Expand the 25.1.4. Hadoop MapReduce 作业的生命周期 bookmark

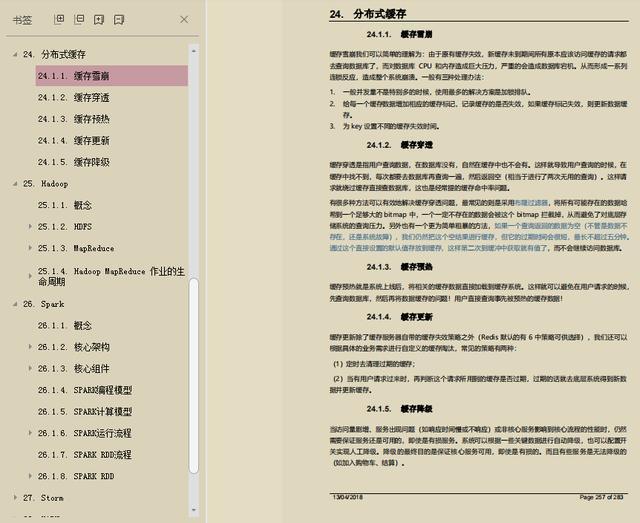[x=30, y=276]
